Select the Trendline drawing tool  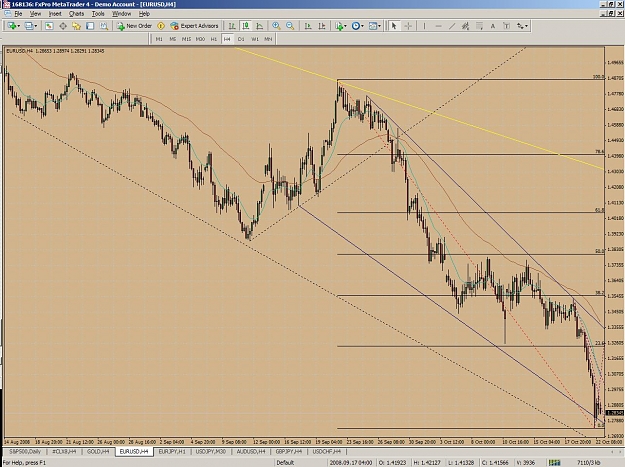tap(452, 26)
